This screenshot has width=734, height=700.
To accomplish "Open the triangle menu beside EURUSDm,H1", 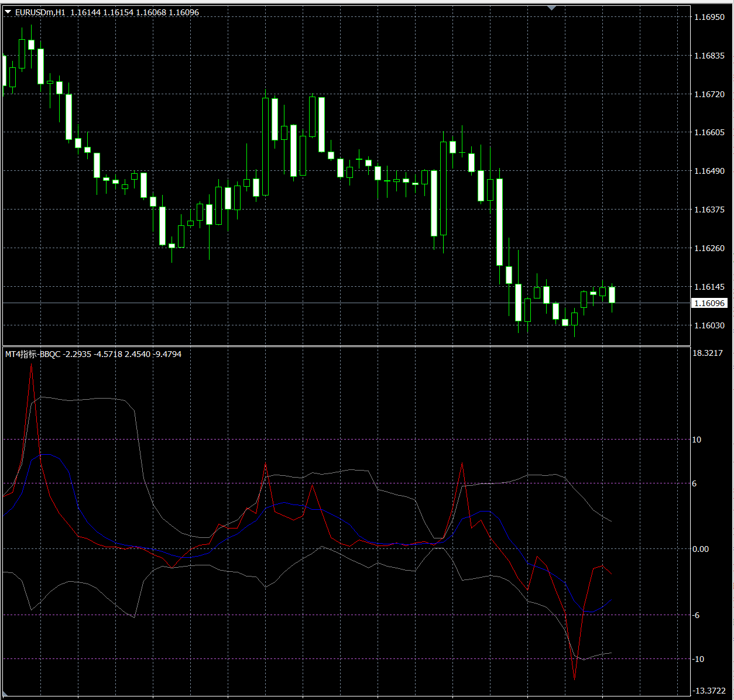I will [x=8, y=12].
